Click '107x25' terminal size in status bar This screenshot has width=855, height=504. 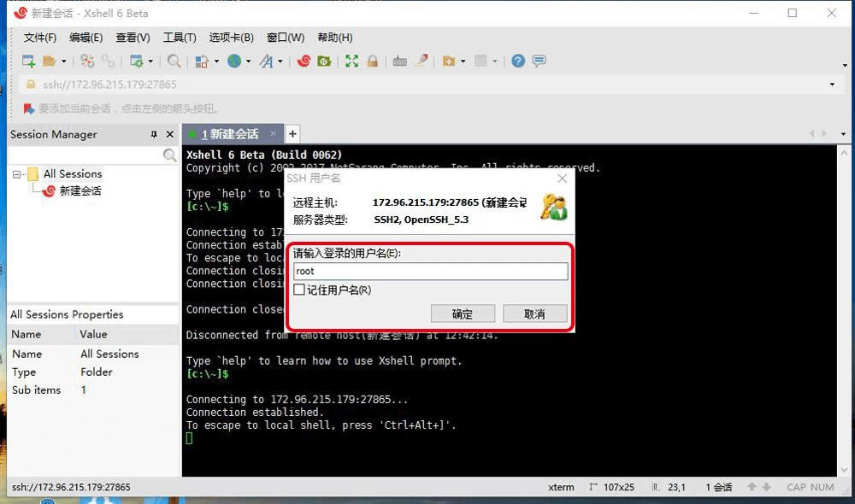tap(618, 487)
